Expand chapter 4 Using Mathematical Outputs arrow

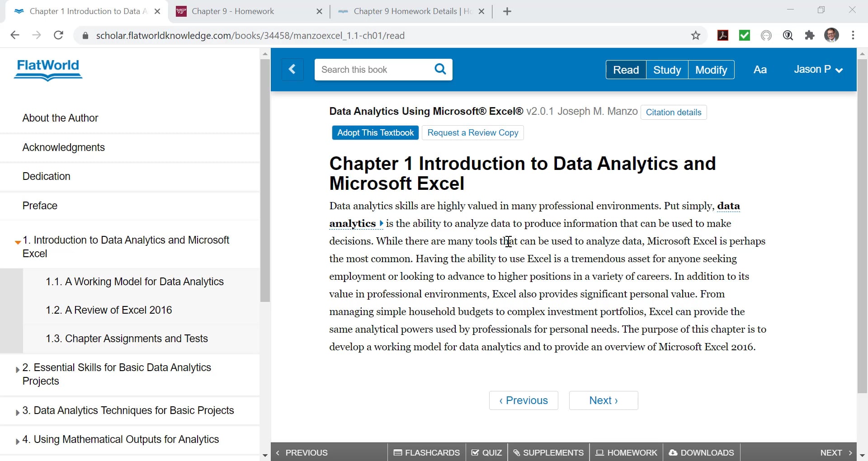[x=18, y=442]
